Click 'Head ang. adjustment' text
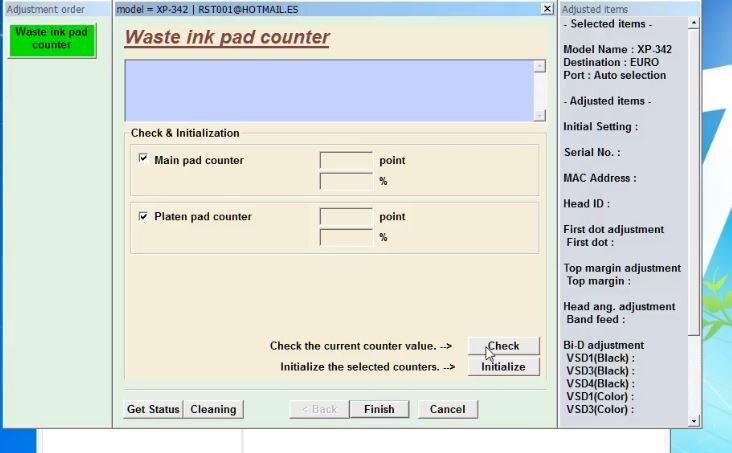 619,306
